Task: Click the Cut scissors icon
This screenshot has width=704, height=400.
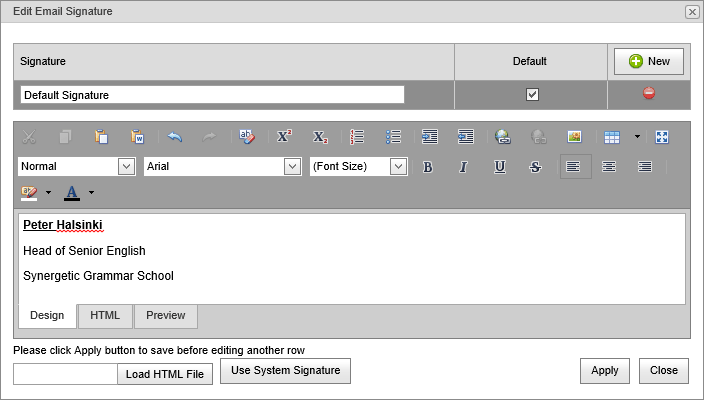Action: click(29, 136)
